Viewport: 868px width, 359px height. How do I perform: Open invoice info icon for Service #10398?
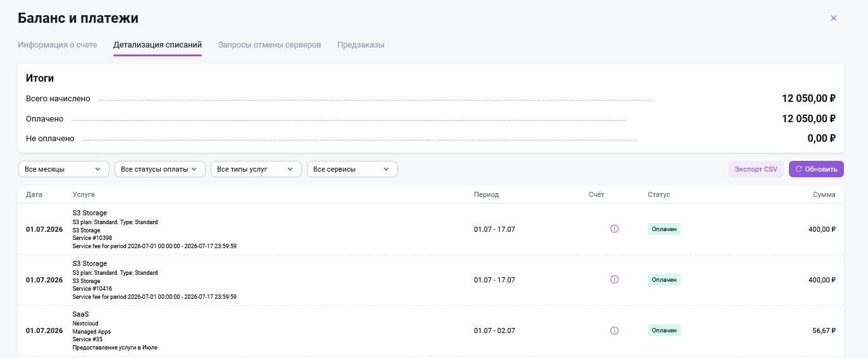pos(614,229)
